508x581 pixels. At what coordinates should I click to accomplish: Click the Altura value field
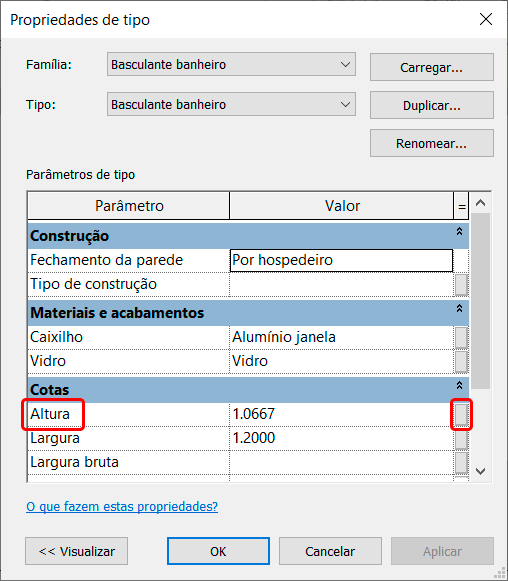coord(341,414)
